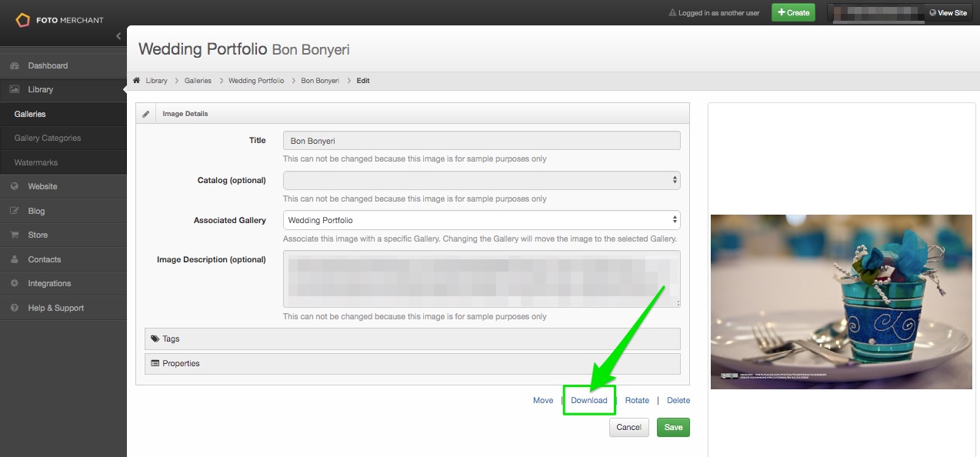Open the blurred user account menu

875,12
